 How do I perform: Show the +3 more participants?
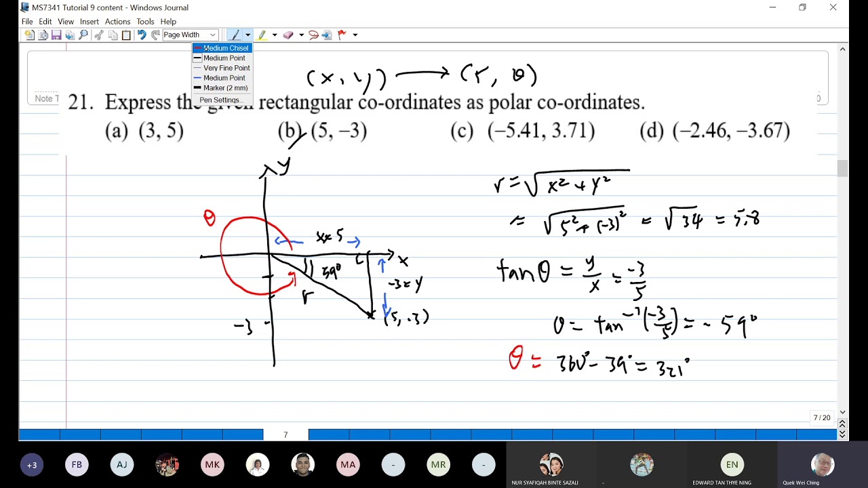point(32,465)
